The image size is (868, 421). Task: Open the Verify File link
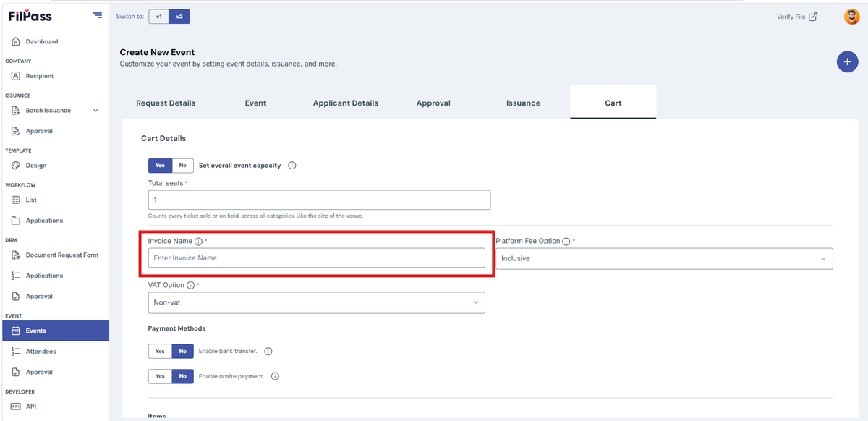(x=797, y=17)
